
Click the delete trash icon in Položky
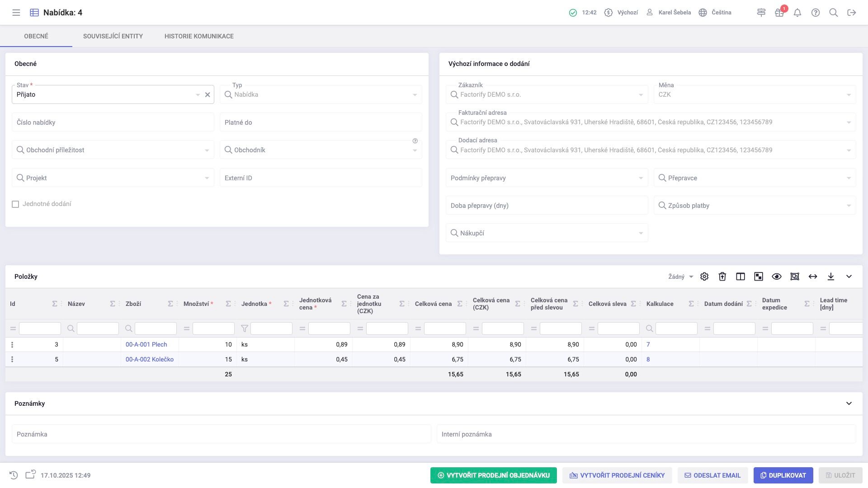722,277
